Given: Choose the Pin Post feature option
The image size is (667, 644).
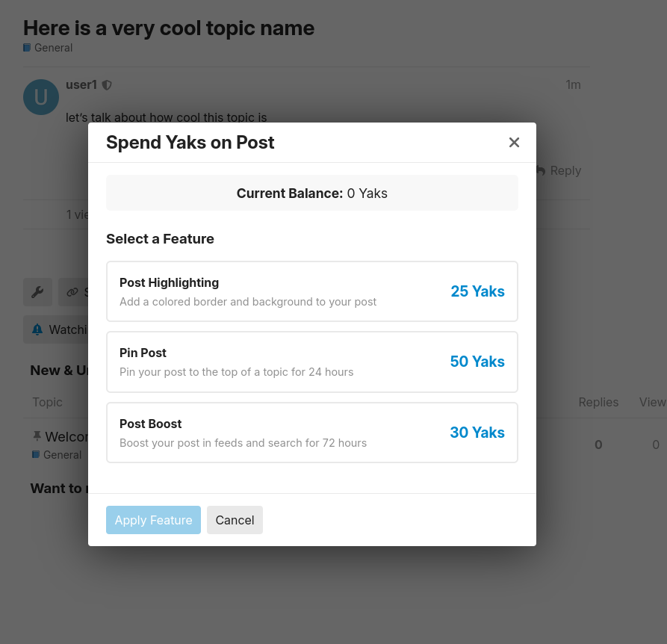Looking at the screenshot, I should (x=311, y=362).
